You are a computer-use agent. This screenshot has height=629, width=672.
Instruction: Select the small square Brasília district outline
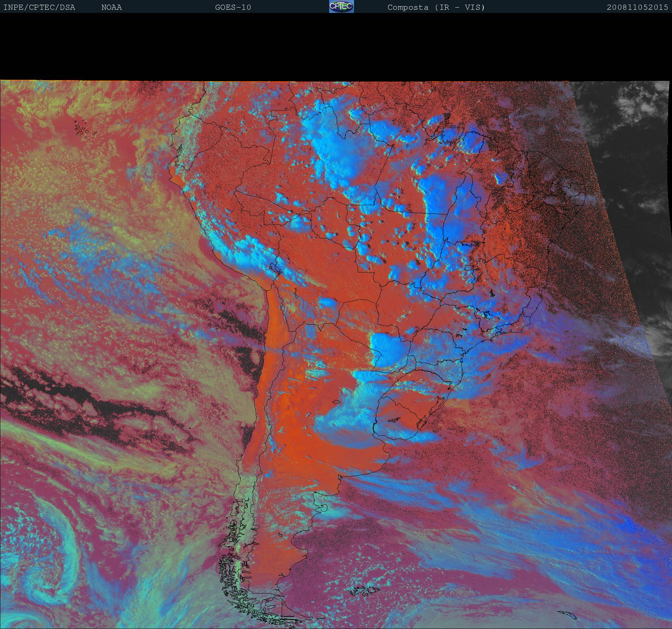coord(469,267)
